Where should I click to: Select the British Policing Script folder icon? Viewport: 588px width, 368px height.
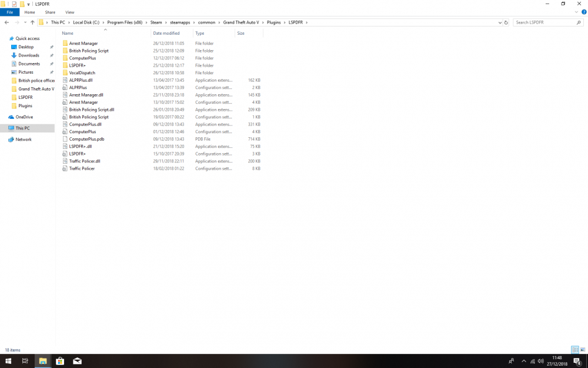tap(65, 51)
